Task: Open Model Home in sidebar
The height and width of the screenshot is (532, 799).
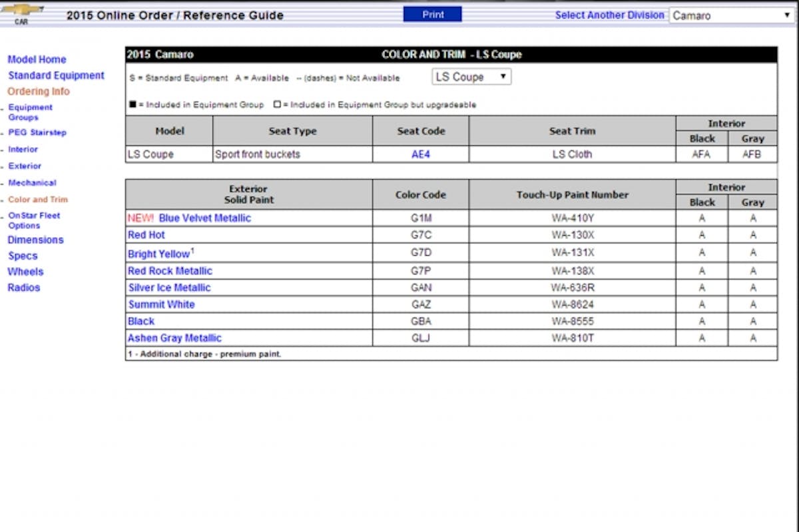Action: pyautogui.click(x=37, y=59)
